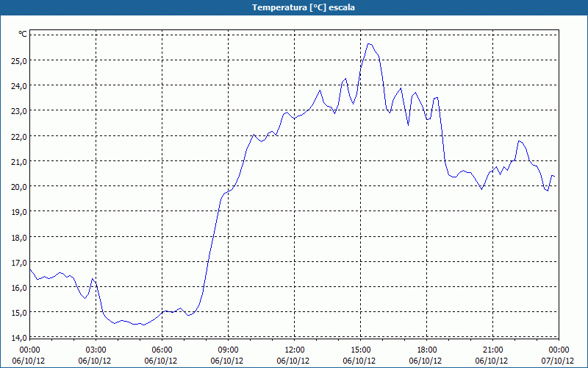Click the °C unit label on the axis
This screenshot has width=588, height=368.
click(23, 35)
